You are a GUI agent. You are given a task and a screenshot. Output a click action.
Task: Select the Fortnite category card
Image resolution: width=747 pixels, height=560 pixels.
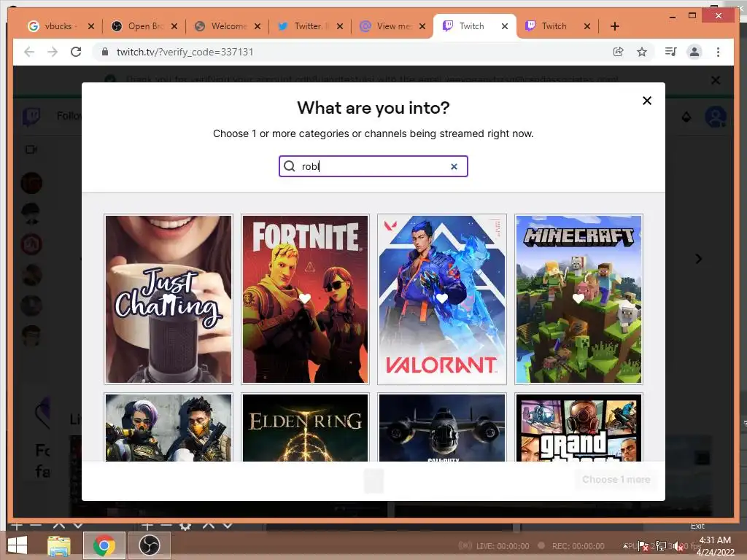coord(306,299)
